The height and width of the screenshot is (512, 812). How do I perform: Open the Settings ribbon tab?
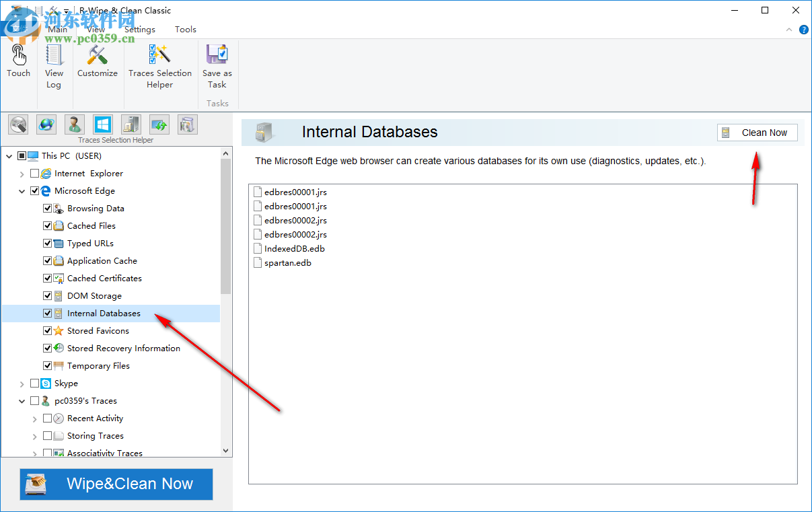pyautogui.click(x=140, y=30)
